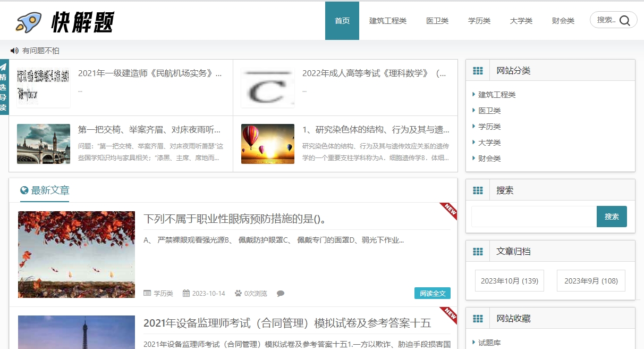Viewport: 644px width, 349px height.
Task: Click the 有问题不怕 notice text
Action: 41,51
